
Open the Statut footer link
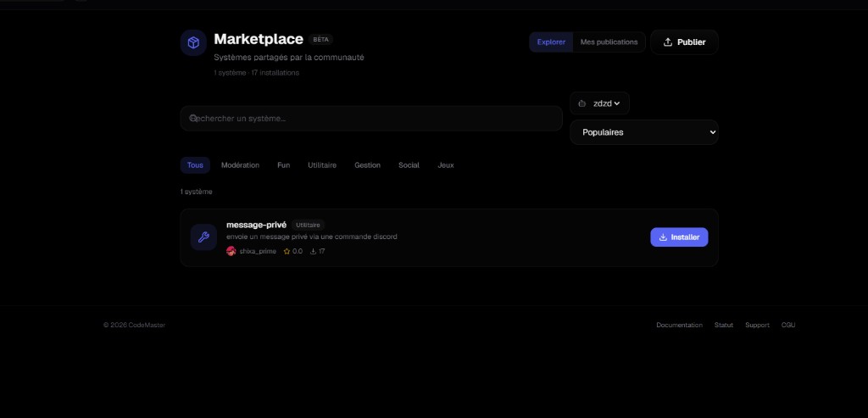(x=724, y=325)
